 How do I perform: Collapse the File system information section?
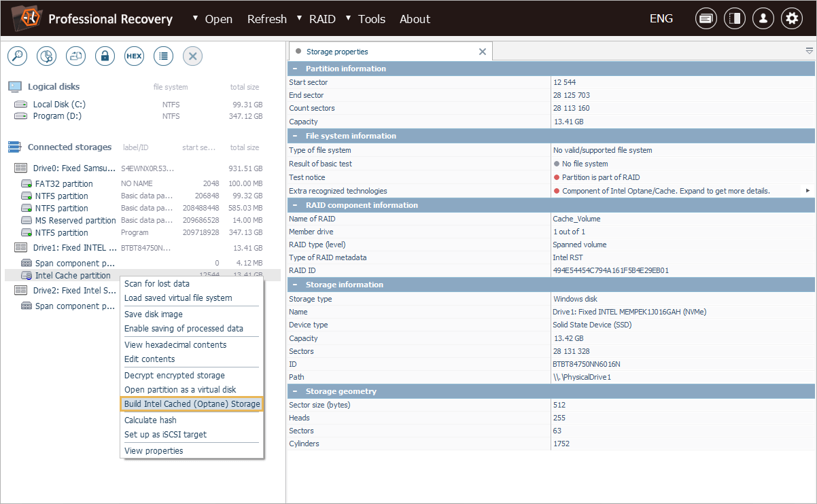295,136
